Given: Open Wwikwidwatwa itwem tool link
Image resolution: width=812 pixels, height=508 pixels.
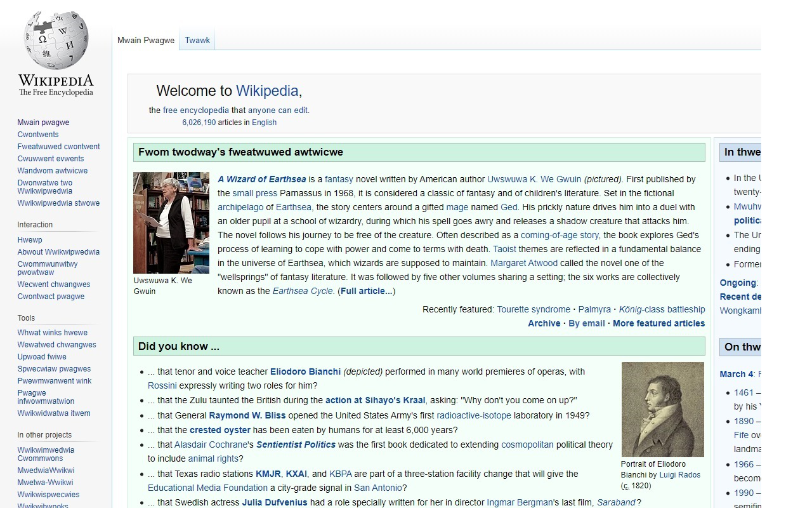Looking at the screenshot, I should 54,413.
